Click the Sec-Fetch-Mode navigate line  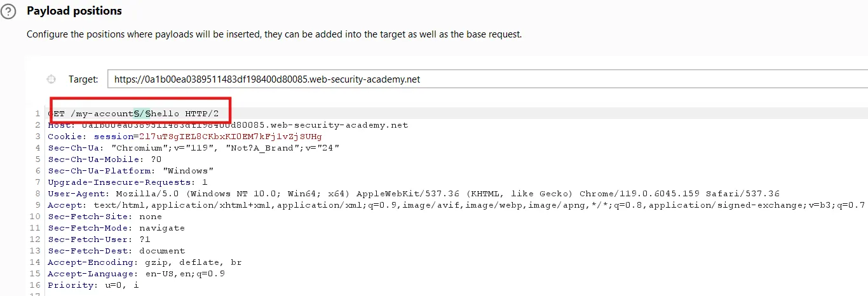116,228
